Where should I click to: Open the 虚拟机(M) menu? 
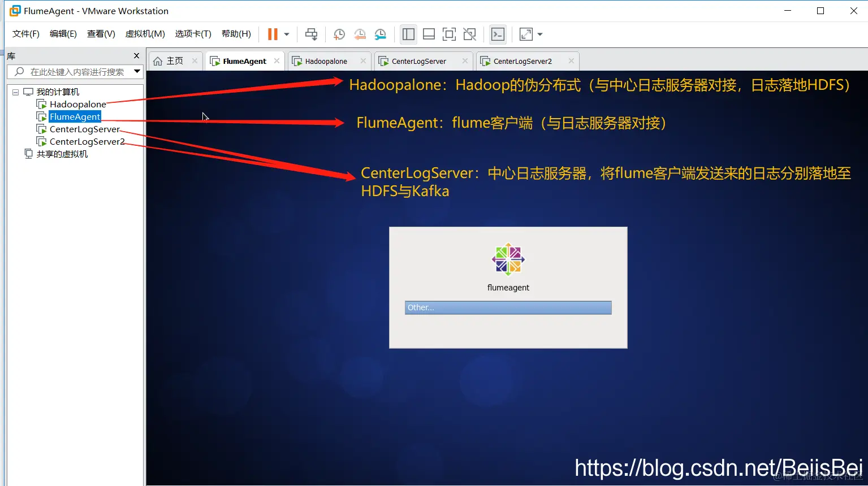145,34
